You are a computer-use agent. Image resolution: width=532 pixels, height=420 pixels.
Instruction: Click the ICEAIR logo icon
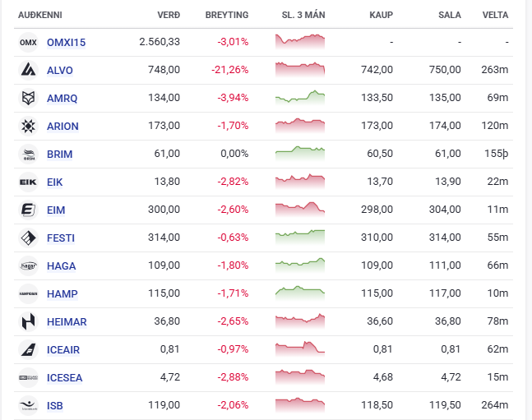point(28,349)
